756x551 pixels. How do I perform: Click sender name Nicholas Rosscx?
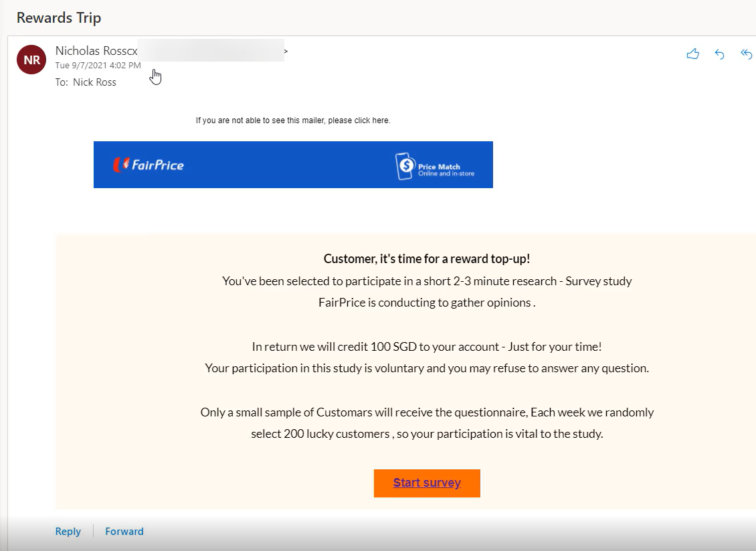coord(96,51)
